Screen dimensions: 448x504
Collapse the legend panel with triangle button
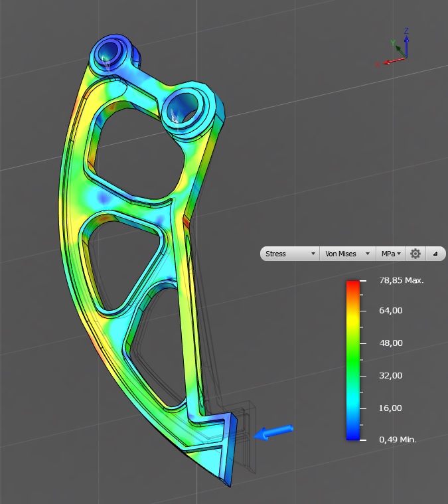tap(435, 254)
